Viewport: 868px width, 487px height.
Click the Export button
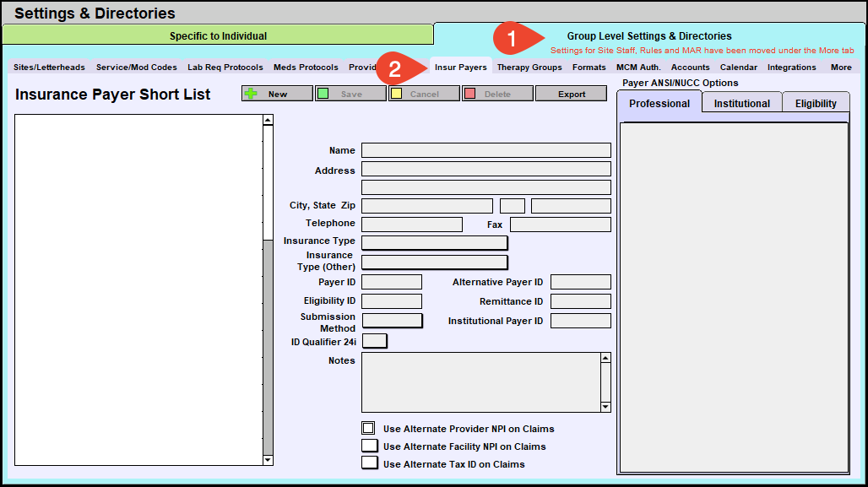571,94
